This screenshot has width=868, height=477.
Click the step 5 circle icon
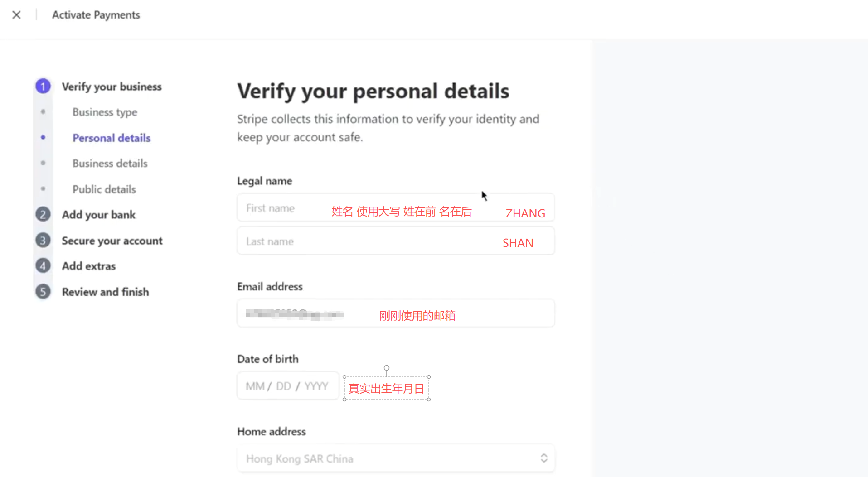click(x=43, y=292)
